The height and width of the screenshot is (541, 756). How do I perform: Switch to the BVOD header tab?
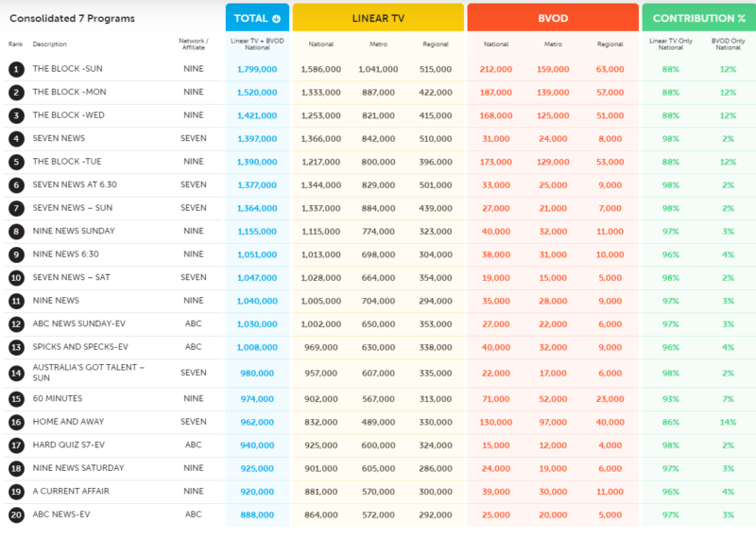(553, 18)
